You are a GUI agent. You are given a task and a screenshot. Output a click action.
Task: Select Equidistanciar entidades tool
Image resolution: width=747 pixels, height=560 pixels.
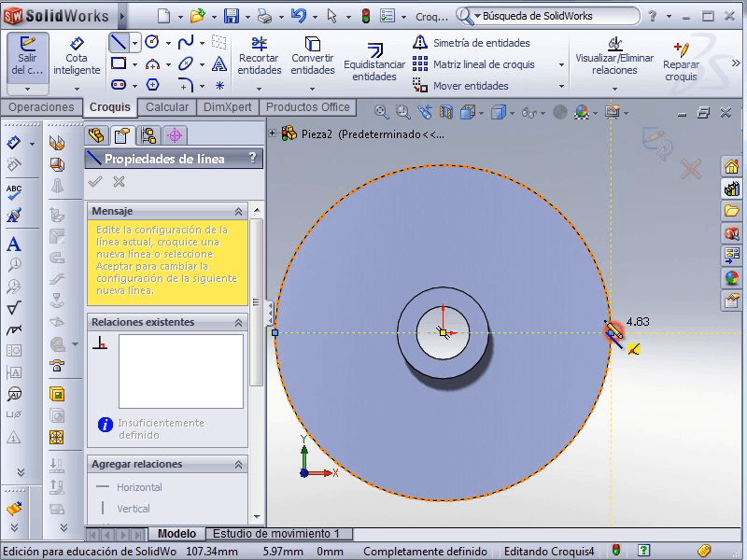click(x=374, y=61)
